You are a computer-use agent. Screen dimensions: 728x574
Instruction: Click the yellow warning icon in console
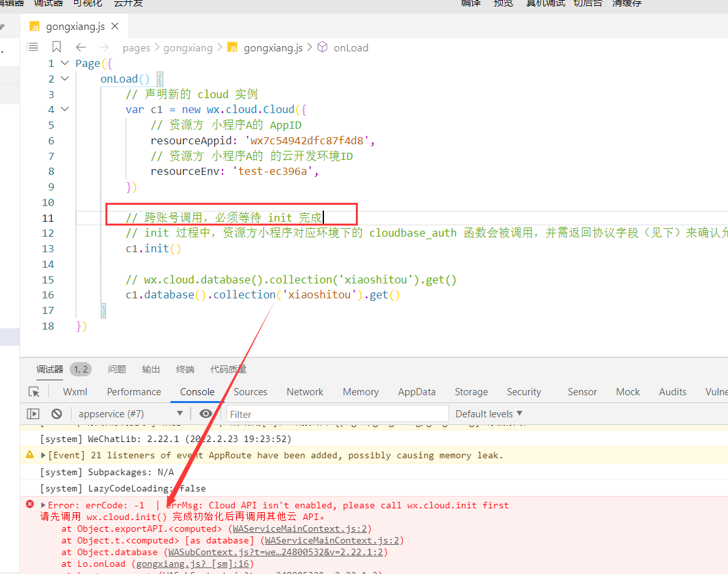tap(30, 455)
